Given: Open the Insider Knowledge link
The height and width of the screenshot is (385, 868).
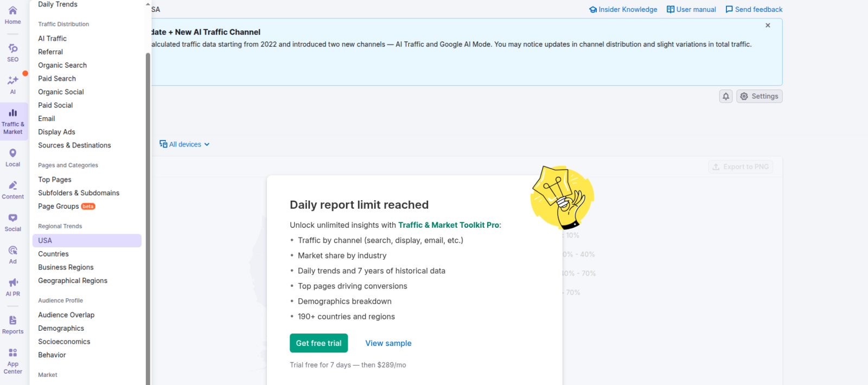Looking at the screenshot, I should coord(623,9).
